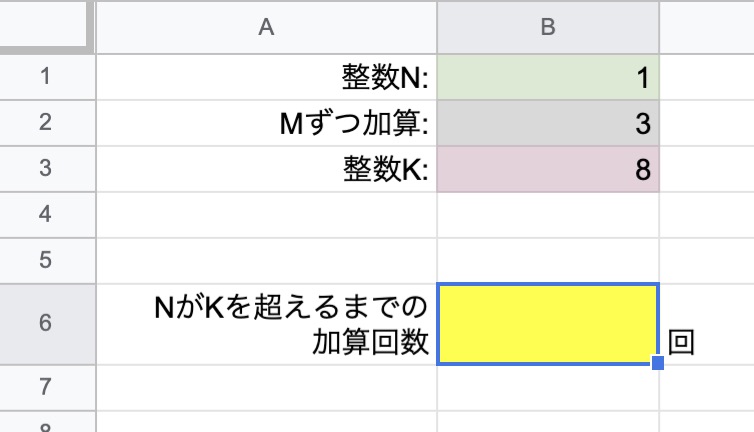
Task: Select row 1 header
Action: click(x=47, y=77)
